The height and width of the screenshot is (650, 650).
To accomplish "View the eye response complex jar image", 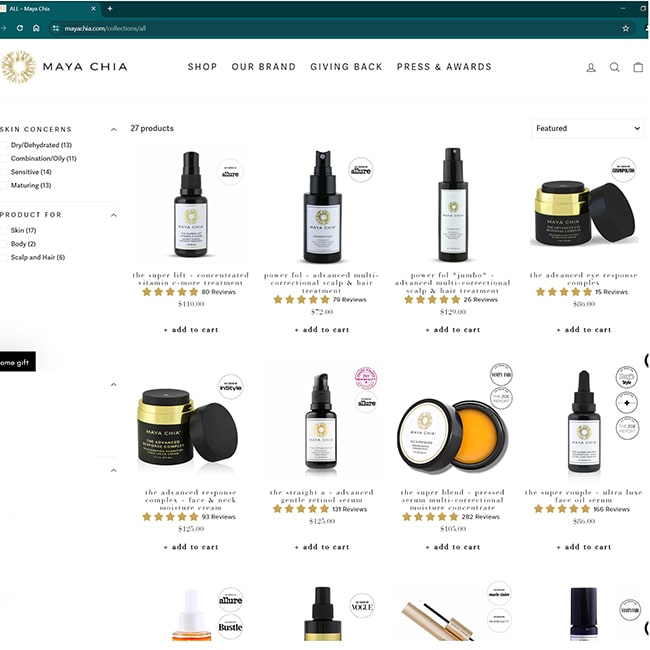I will click(x=582, y=213).
